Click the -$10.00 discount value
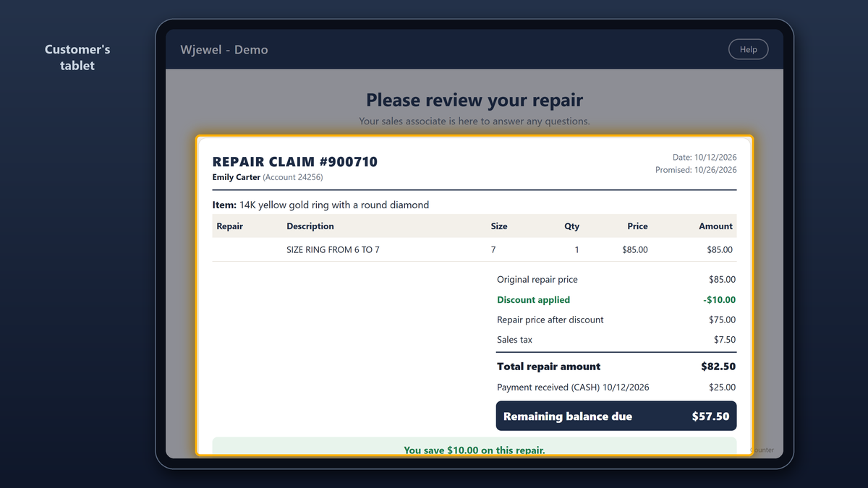This screenshot has height=488, width=868. [719, 299]
